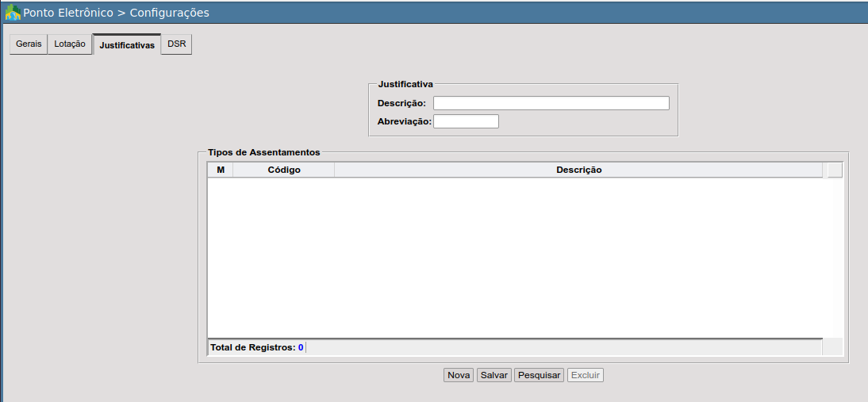Click the small square grid corner button

pyautogui.click(x=835, y=170)
